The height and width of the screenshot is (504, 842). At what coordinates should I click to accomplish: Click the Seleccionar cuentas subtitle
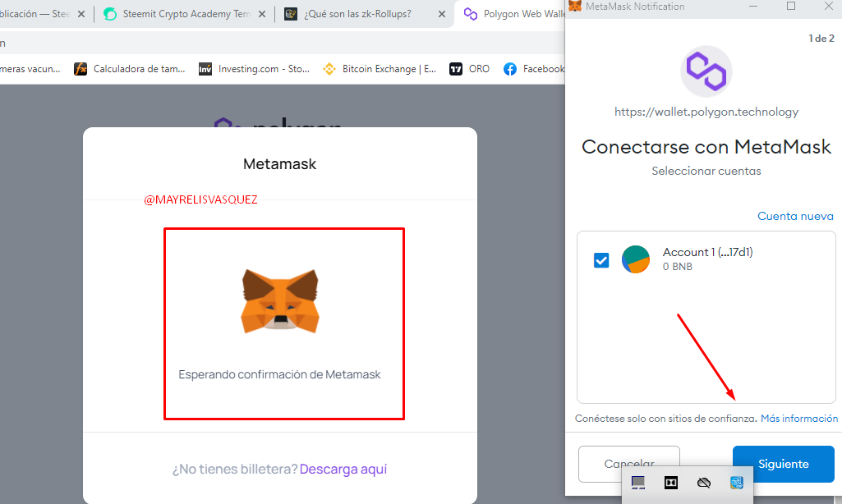coord(706,171)
